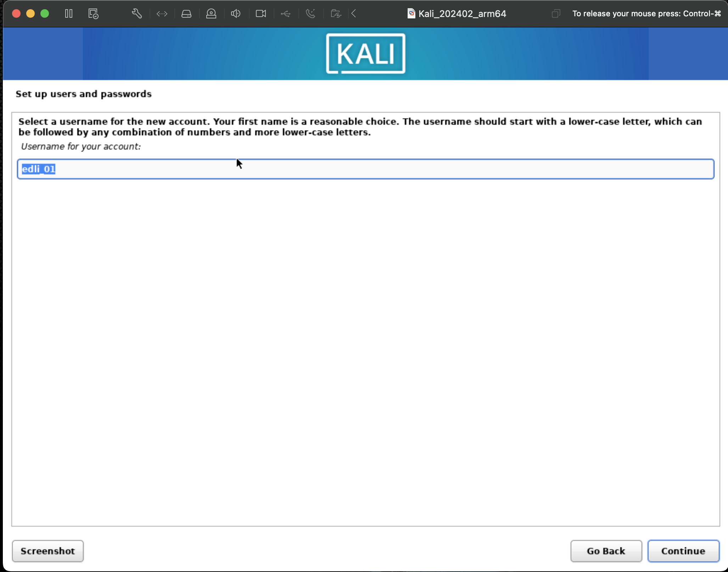Close the VM window with red button
Image resolution: width=728 pixels, height=572 pixels.
click(16, 14)
